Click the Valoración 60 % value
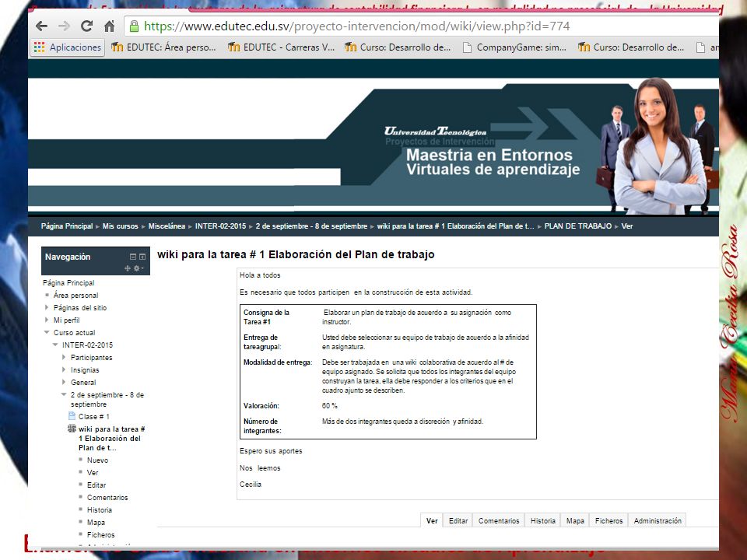Image resolution: width=747 pixels, height=560 pixels. pos(330,406)
